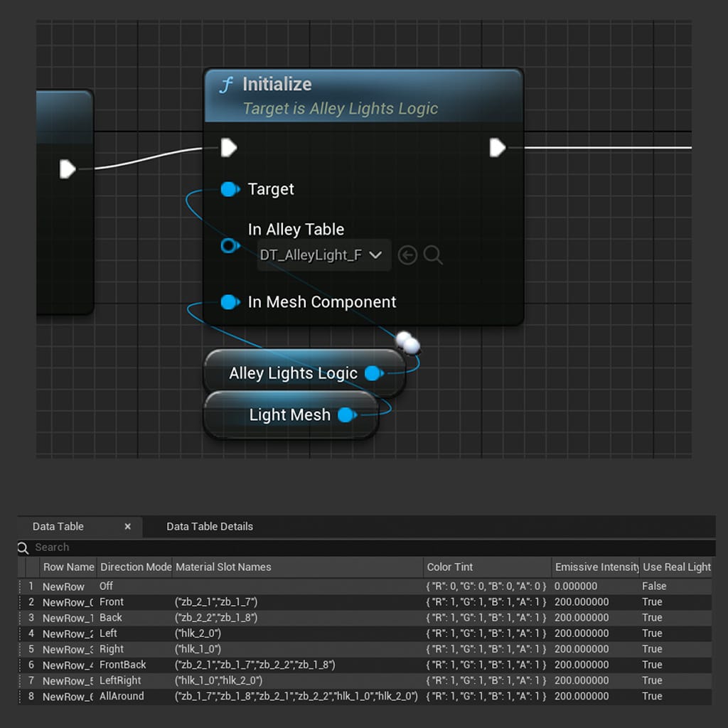Click the magnifying glass asset browse icon
Viewport: 728px width, 728px height.
pyautogui.click(x=434, y=255)
